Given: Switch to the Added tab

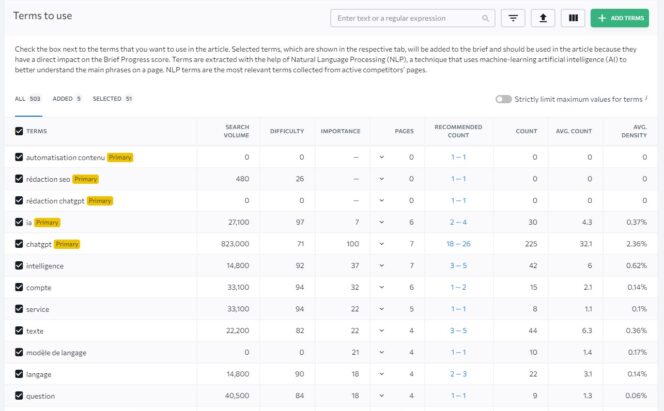Looking at the screenshot, I should click(68, 99).
